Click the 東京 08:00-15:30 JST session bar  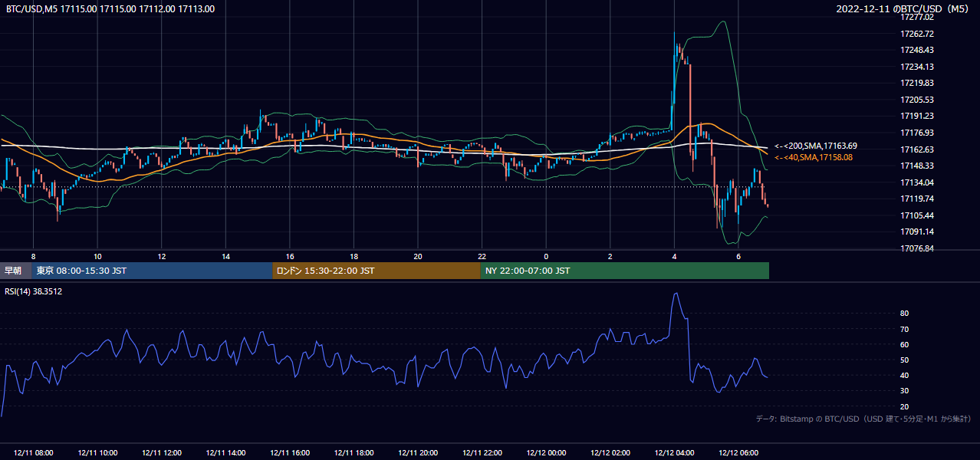152,271
